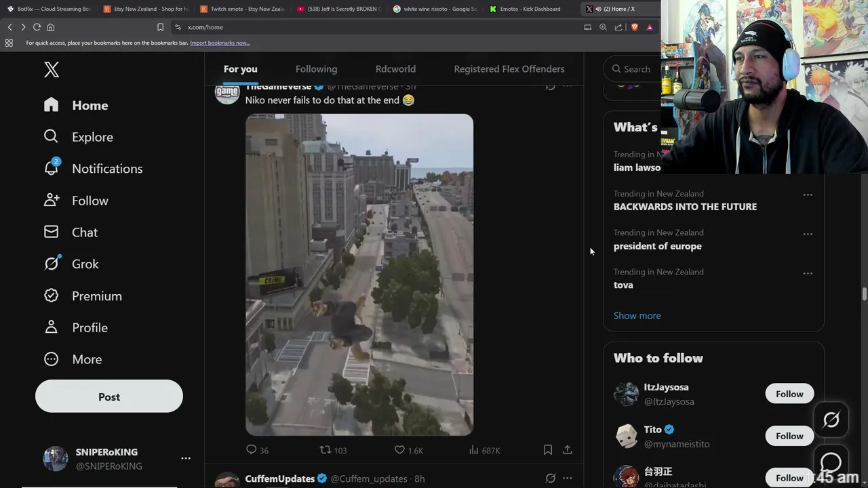The height and width of the screenshot is (488, 868).
Task: Open Tito profile from Who to follow
Action: tap(653, 429)
